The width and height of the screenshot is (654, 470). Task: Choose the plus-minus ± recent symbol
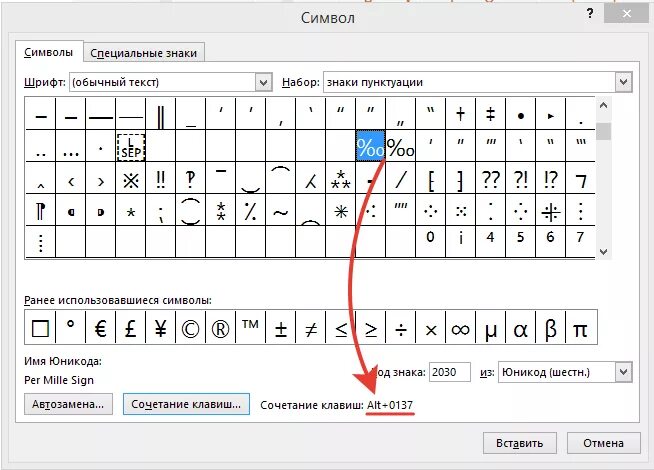click(x=280, y=328)
